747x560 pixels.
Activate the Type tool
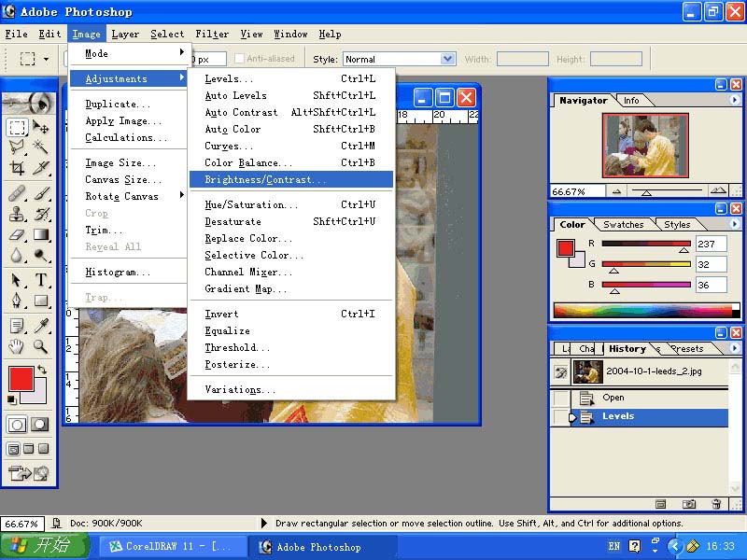(41, 281)
